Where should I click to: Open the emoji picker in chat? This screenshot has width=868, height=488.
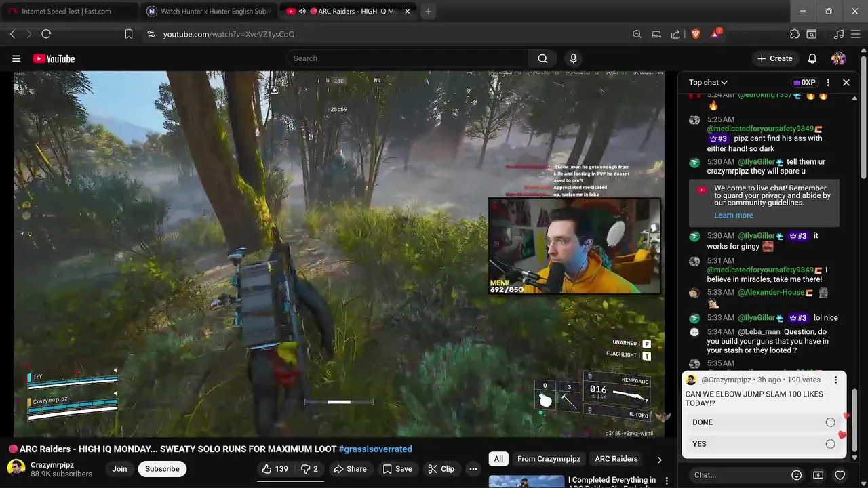[797, 475]
